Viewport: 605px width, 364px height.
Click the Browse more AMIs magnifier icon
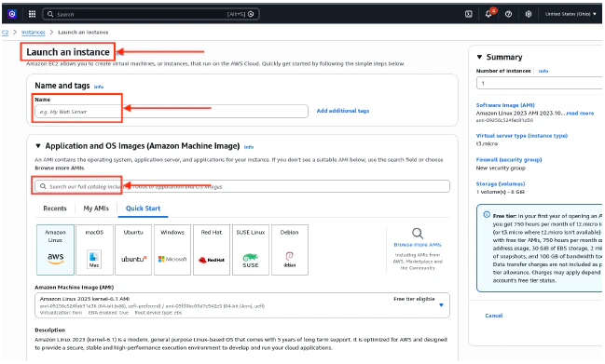pos(418,233)
